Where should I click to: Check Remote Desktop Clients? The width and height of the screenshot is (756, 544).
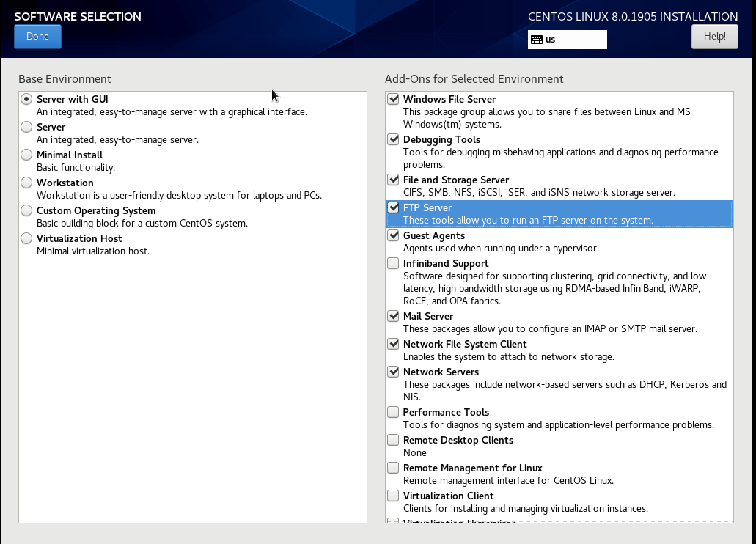392,440
